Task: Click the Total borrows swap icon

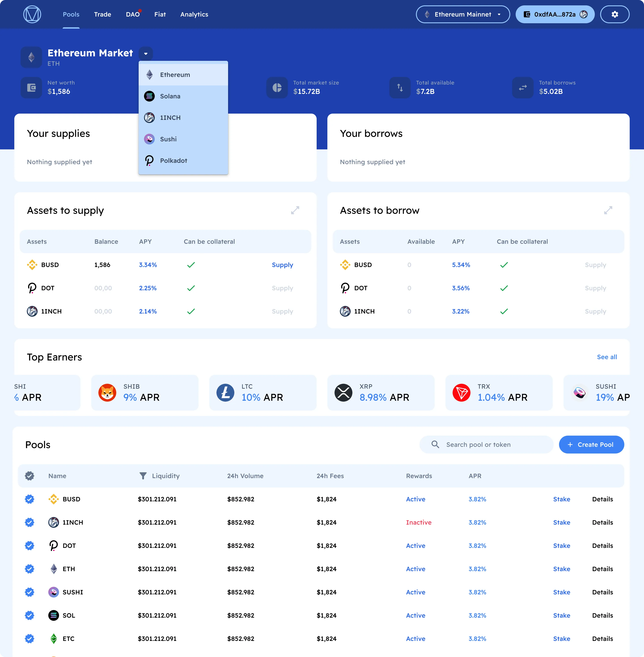Action: 523,88
